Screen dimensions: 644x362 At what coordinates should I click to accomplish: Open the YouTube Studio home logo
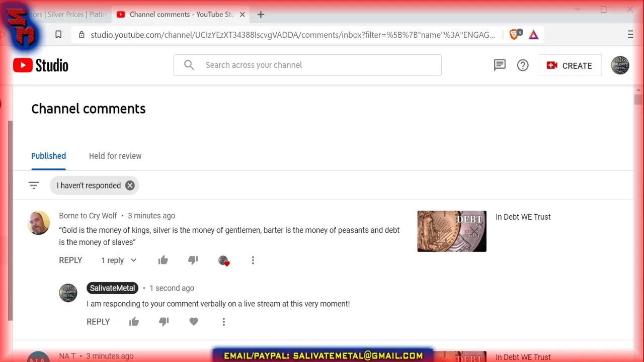click(x=41, y=65)
